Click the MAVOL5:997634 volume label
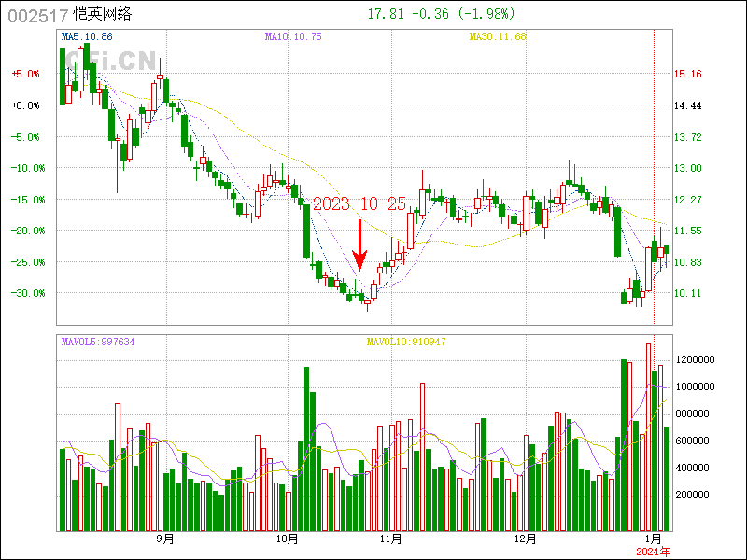 coord(98,342)
